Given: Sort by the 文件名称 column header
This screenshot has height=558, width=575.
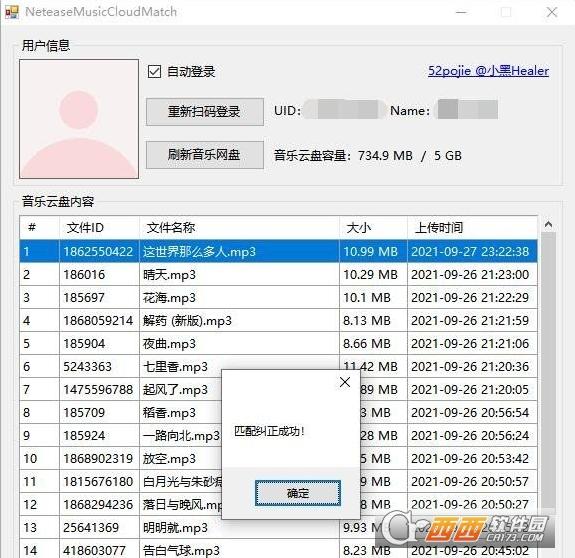Looking at the screenshot, I should [239, 228].
